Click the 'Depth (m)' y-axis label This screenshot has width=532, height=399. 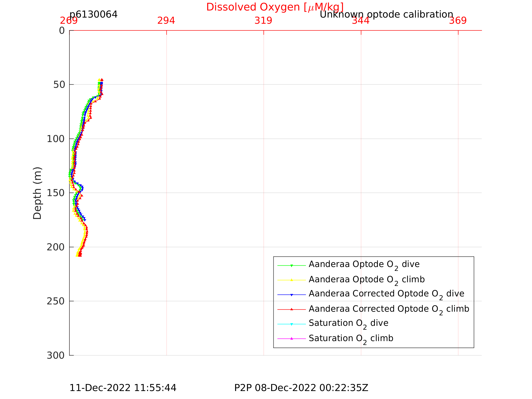tap(37, 193)
